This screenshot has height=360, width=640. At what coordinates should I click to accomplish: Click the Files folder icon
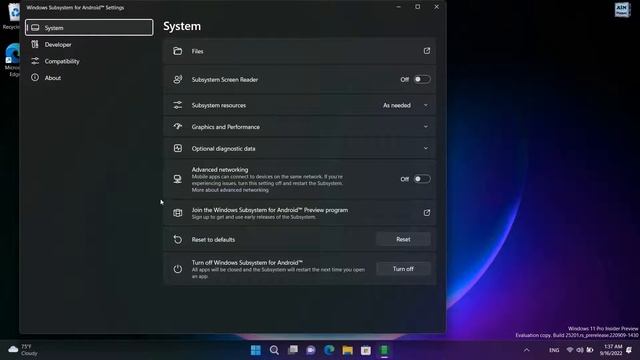click(x=178, y=51)
